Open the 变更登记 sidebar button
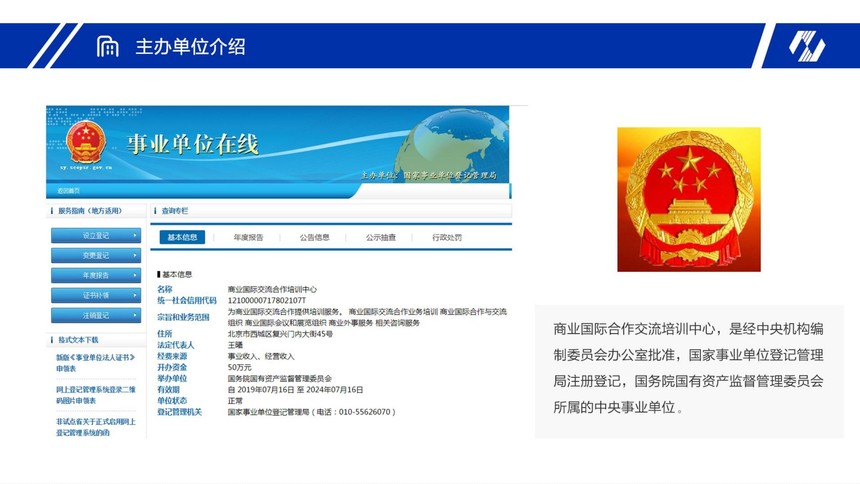 pos(96,255)
